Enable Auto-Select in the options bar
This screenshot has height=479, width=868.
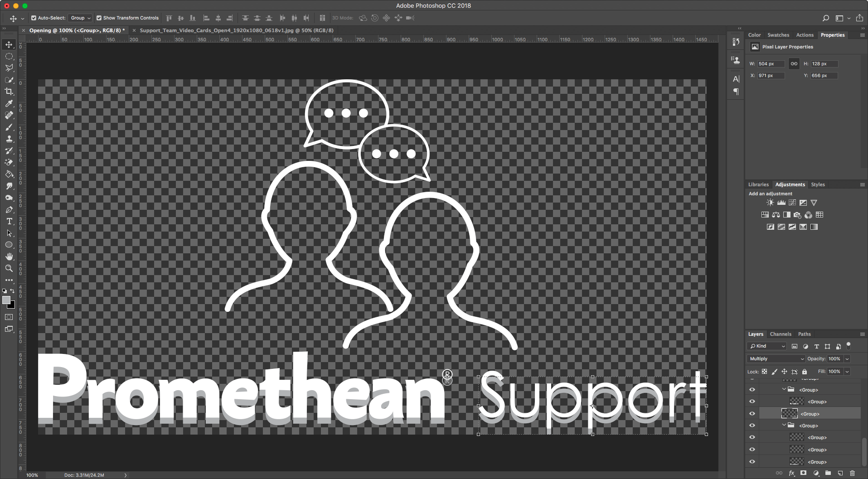(x=34, y=18)
